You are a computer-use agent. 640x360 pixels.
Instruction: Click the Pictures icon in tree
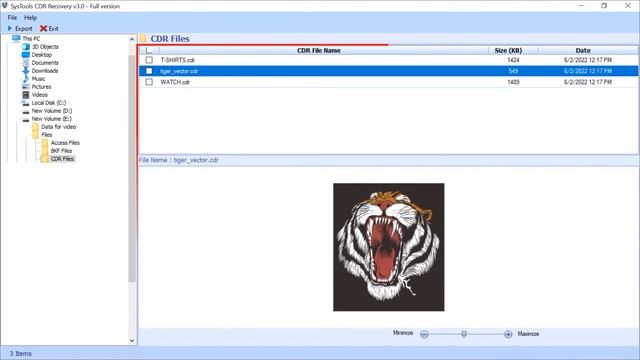click(x=26, y=87)
